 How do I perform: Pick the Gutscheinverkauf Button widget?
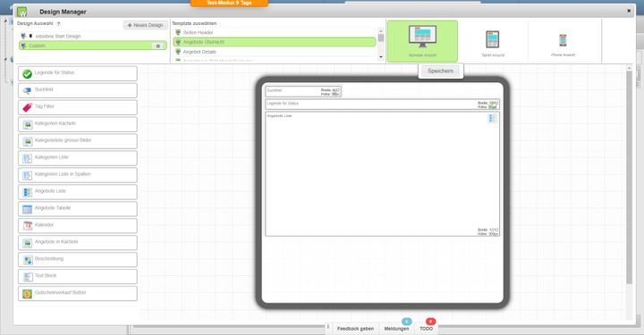tap(78, 294)
